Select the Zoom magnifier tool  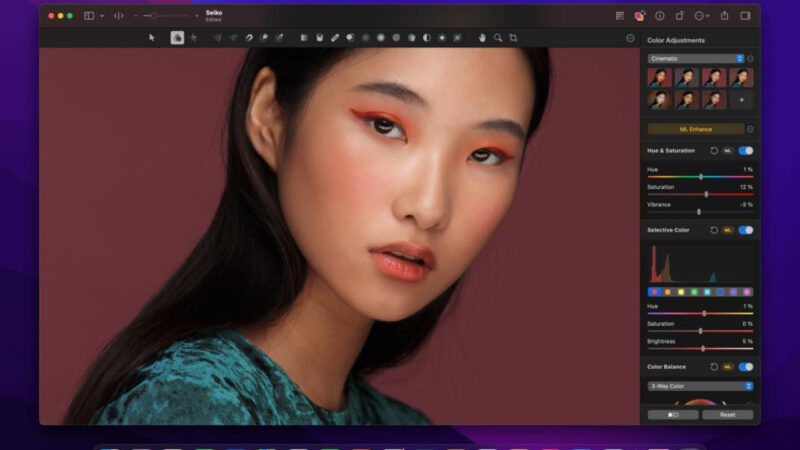click(497, 38)
